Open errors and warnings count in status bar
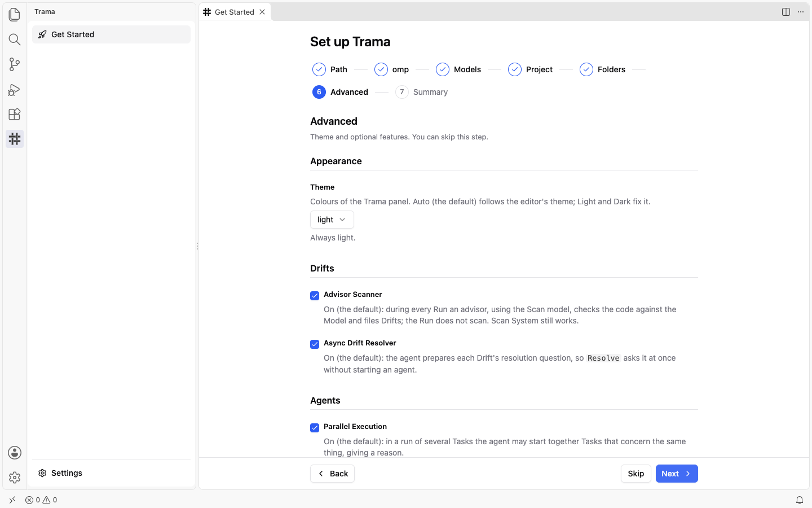This screenshot has width=812, height=508. tap(41, 500)
